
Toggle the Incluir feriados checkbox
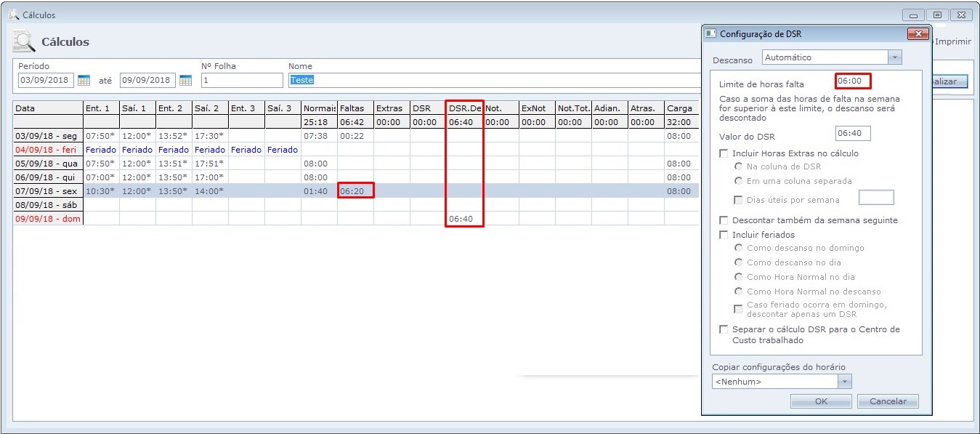(x=724, y=235)
